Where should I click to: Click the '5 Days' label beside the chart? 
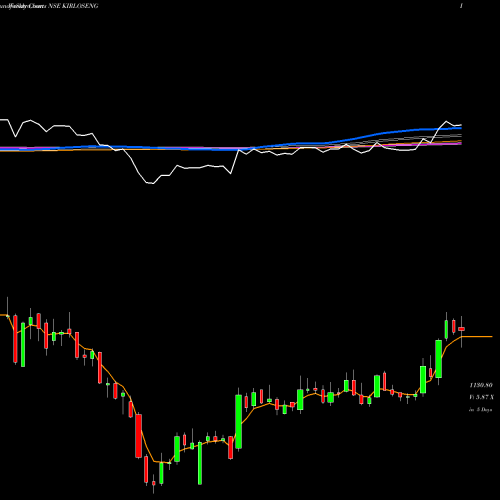484,410
